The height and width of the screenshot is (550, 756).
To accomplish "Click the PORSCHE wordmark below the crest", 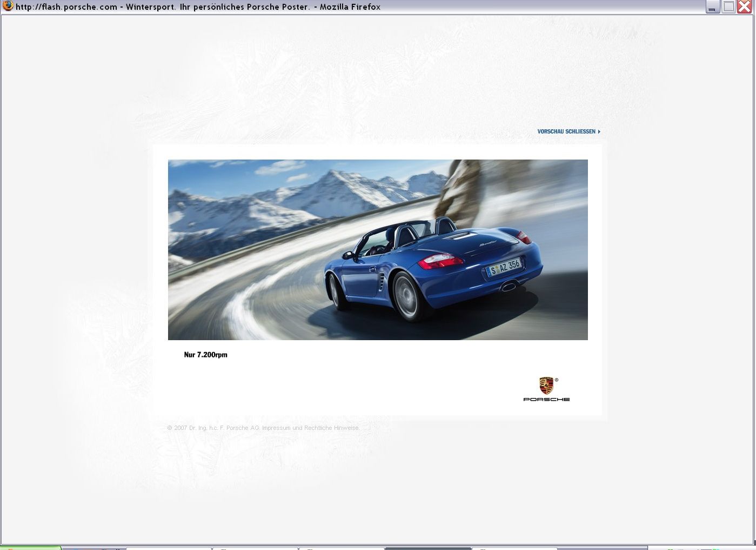I will [x=546, y=400].
